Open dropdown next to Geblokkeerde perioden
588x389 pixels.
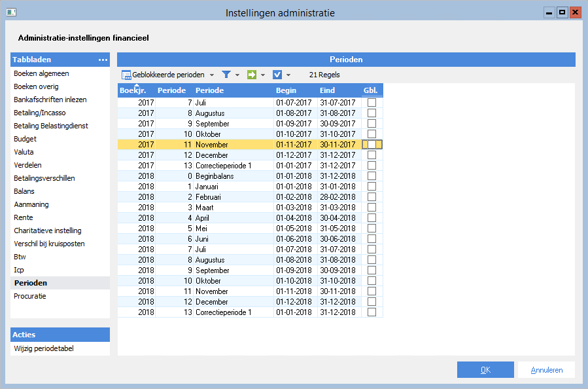(x=212, y=75)
